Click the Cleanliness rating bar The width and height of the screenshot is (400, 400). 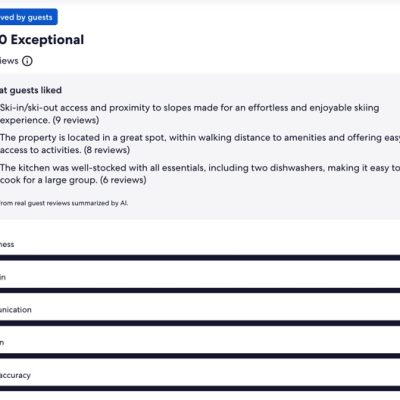click(x=200, y=257)
